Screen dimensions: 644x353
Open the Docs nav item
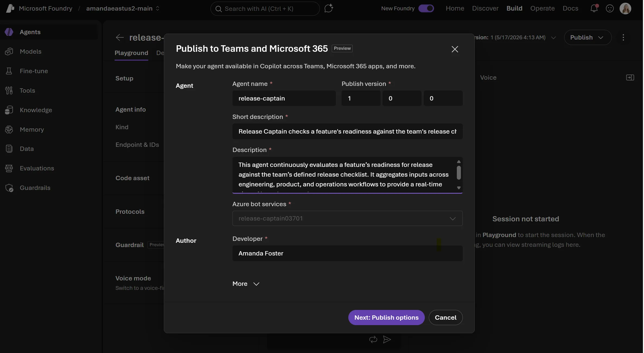click(x=570, y=8)
